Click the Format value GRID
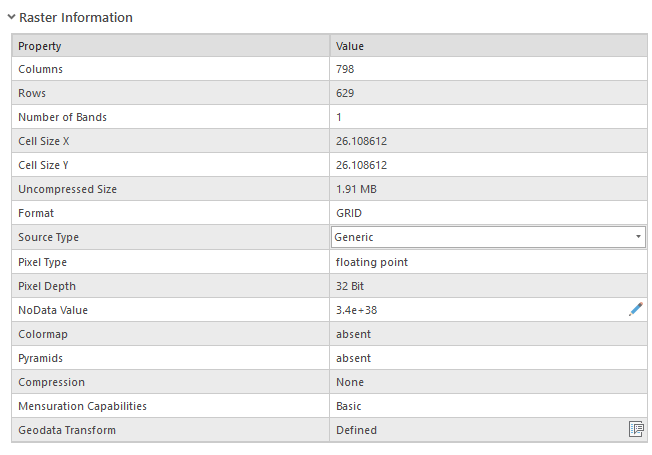 point(349,214)
